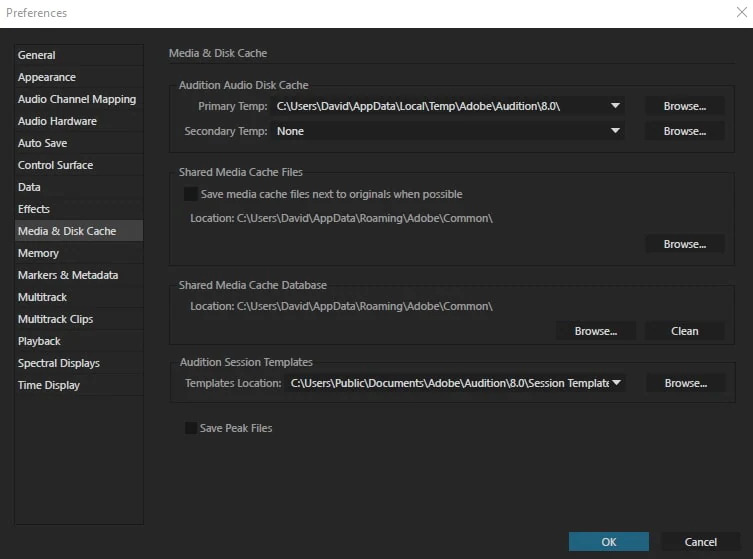
Task: Browse for session Templates Location
Action: pos(685,383)
